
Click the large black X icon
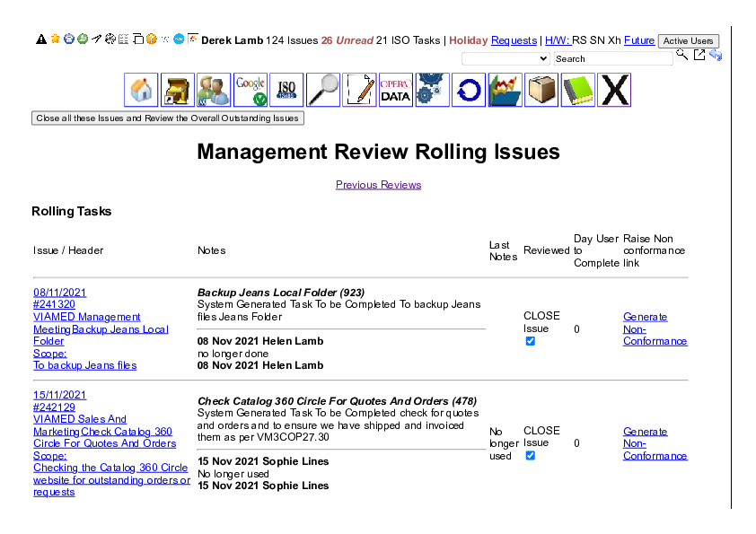click(x=614, y=90)
